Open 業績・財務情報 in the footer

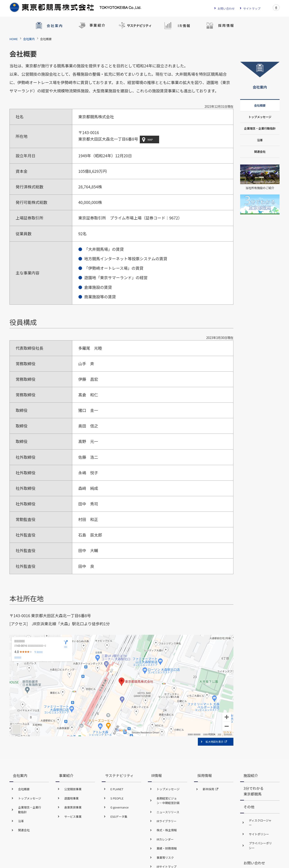pos(167,848)
